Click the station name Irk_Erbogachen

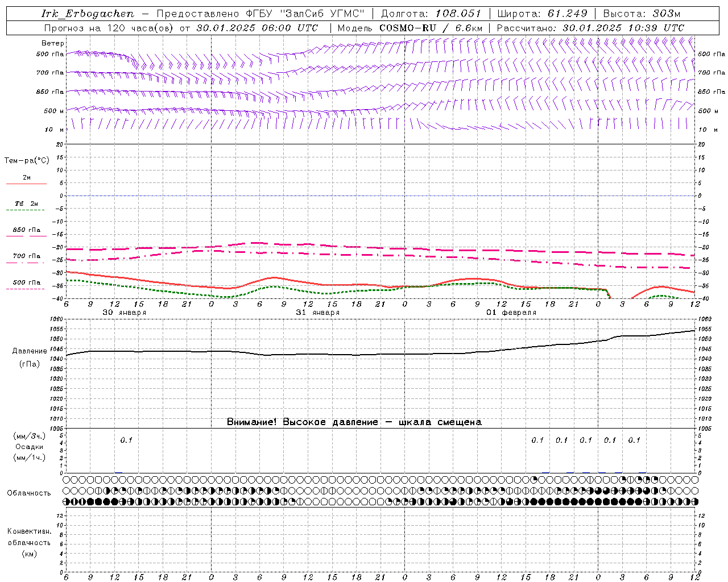pos(88,14)
